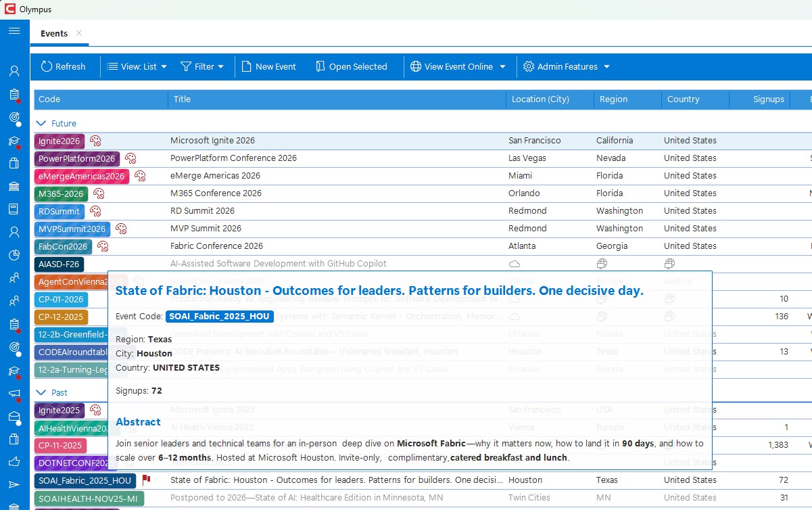The height and width of the screenshot is (510, 812).
Task: Click the pink eMergeAmericas2026 code badge
Action: click(x=82, y=176)
